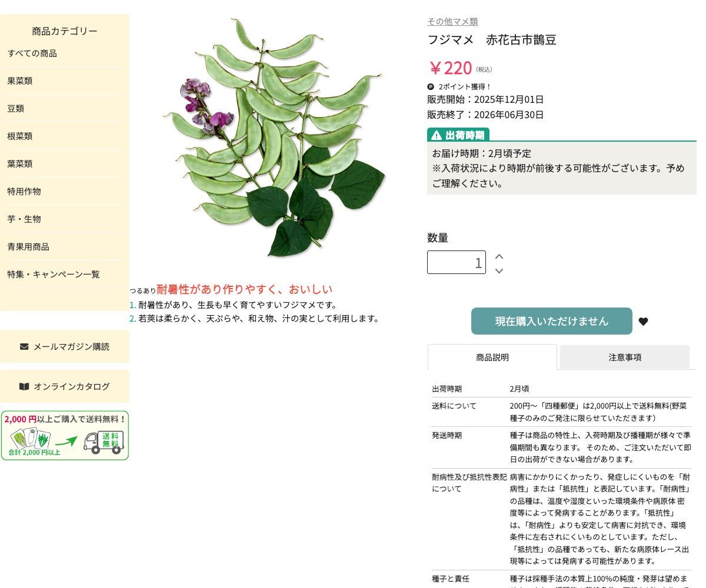Select the 商品説明 tab
The height and width of the screenshot is (588, 706).
(x=492, y=357)
